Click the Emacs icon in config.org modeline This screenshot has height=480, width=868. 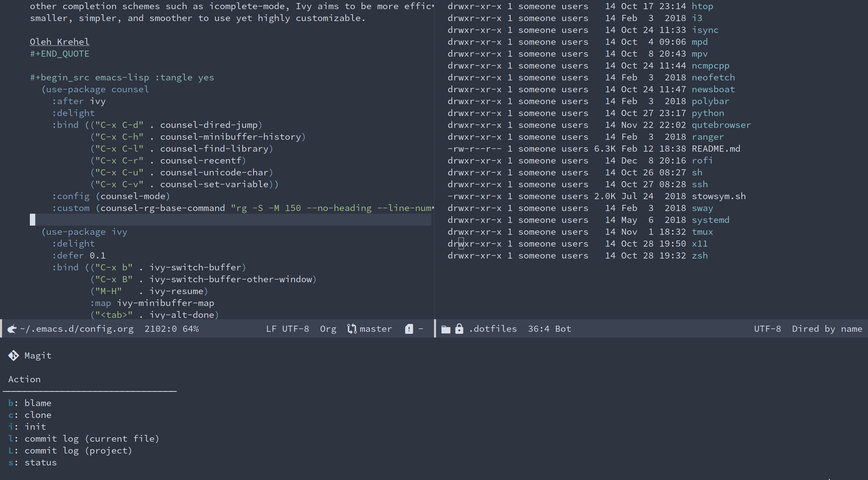tap(12, 329)
